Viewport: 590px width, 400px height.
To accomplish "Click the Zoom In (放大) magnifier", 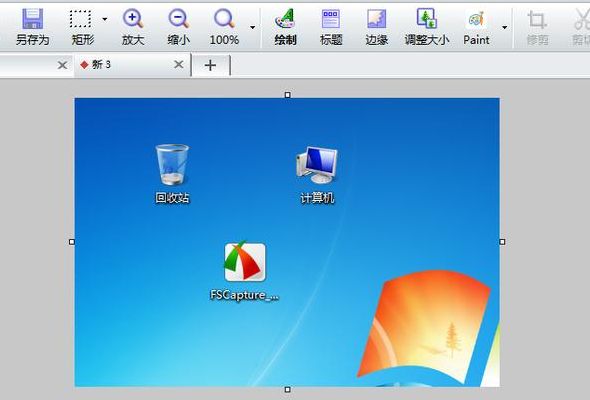I will 133,19.
